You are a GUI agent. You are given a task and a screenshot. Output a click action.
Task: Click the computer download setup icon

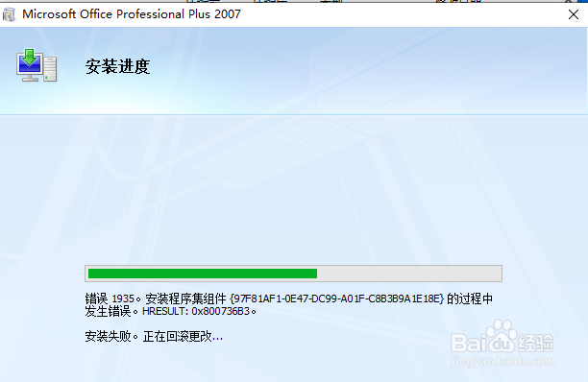pos(37,65)
